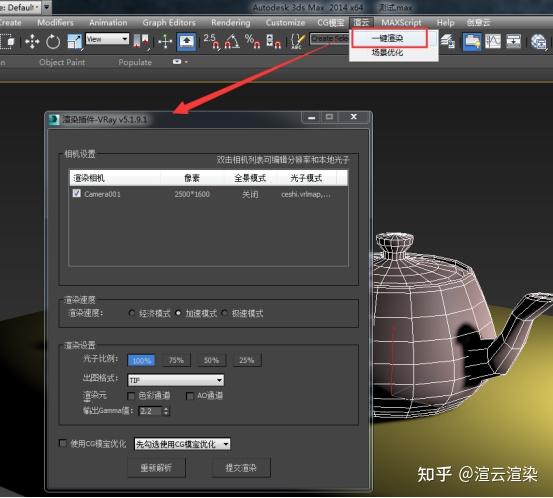Set photon ratio to 75%
Viewport: 553px width, 498px height.
176,360
